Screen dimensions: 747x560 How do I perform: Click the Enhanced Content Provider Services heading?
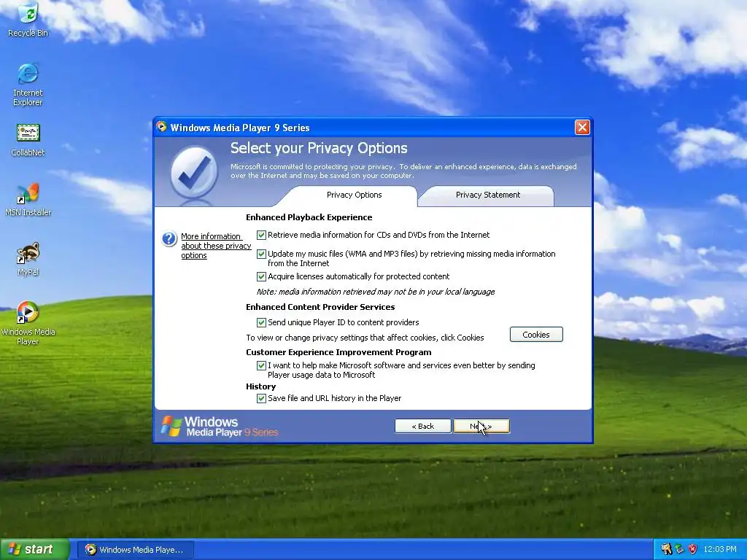pos(320,307)
